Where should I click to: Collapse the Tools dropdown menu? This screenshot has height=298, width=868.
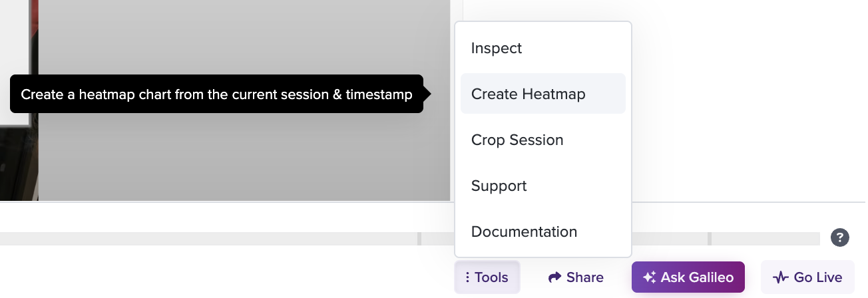click(487, 277)
